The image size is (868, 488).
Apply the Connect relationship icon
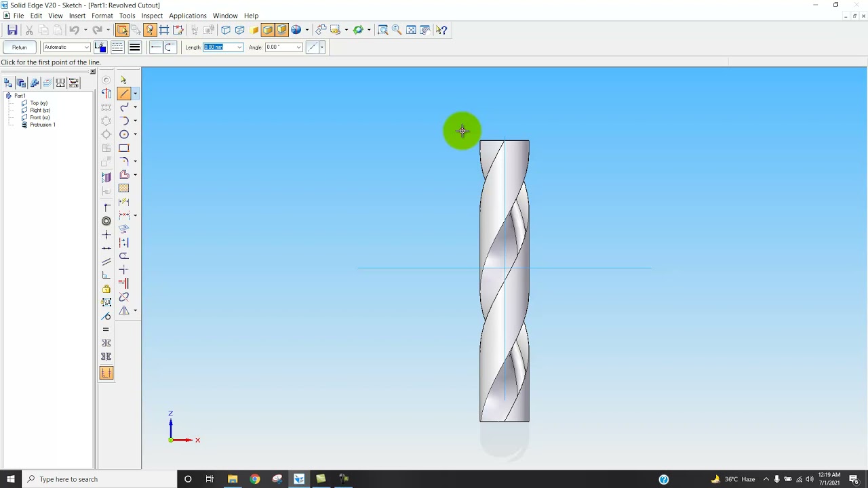coord(106,207)
